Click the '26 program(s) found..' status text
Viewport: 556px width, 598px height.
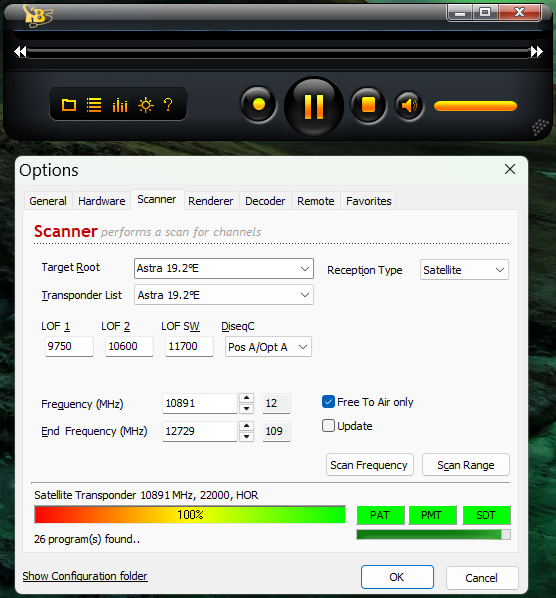pos(87,539)
